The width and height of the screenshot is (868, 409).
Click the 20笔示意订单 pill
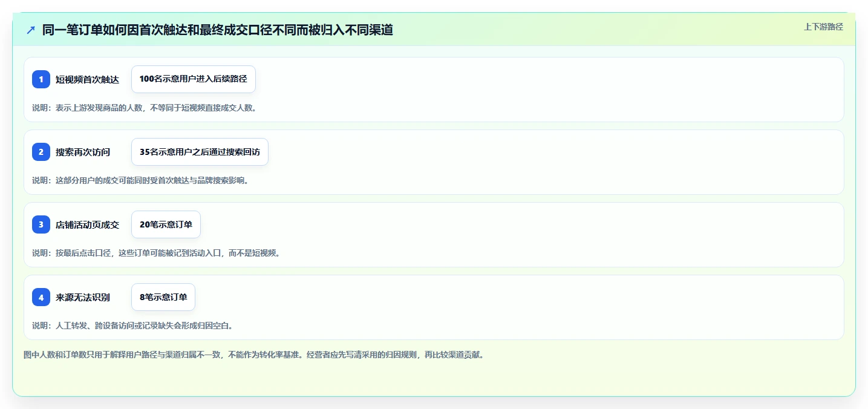[166, 224]
